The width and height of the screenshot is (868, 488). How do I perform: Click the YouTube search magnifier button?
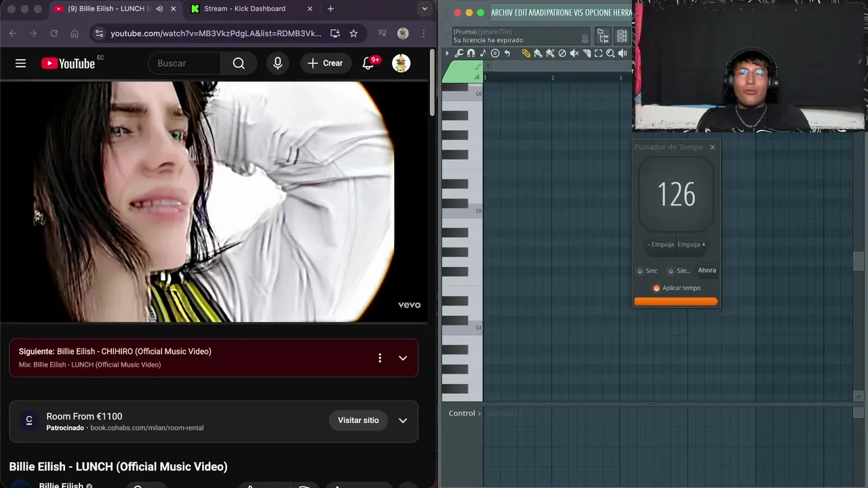pos(239,63)
